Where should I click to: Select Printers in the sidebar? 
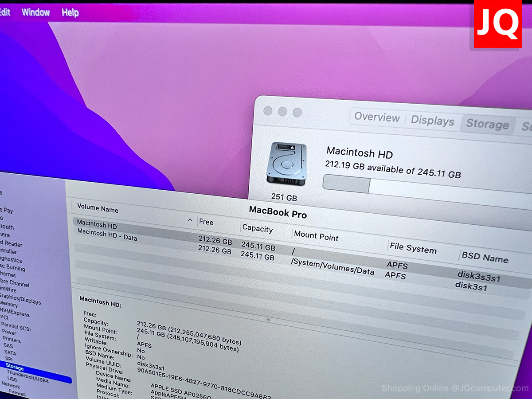[x=12, y=339]
